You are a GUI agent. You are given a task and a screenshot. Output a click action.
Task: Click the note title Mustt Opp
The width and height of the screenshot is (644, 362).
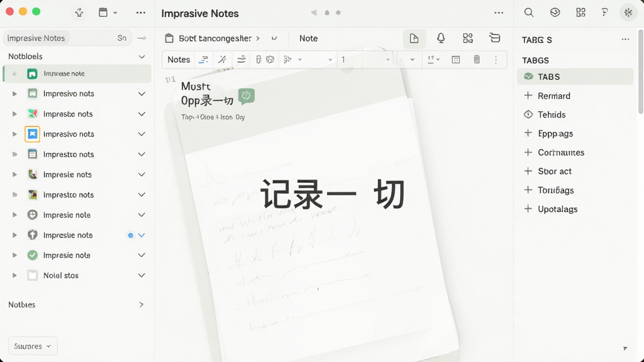[207, 94]
